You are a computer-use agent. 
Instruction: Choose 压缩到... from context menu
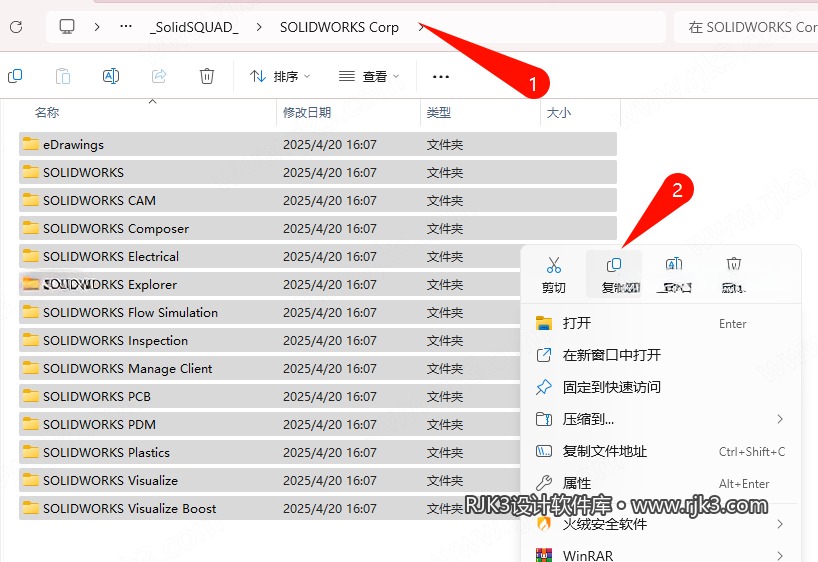point(660,419)
